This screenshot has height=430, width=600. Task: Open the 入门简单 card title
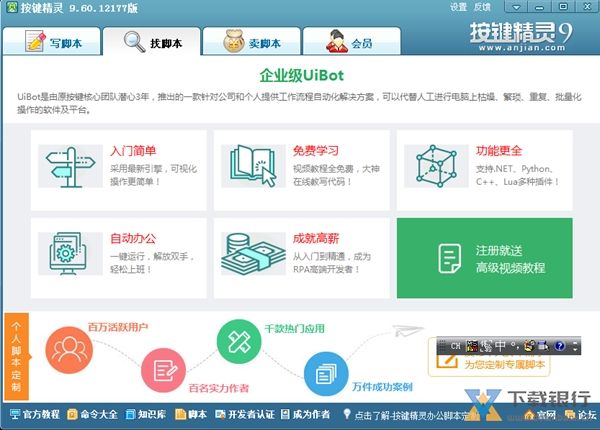(x=133, y=151)
